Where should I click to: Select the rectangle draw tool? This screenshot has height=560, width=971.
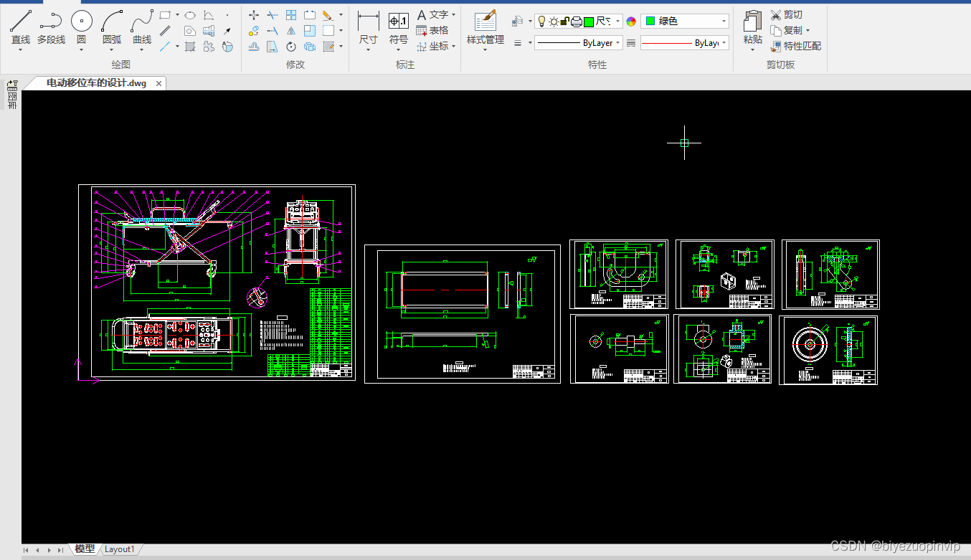pos(165,14)
